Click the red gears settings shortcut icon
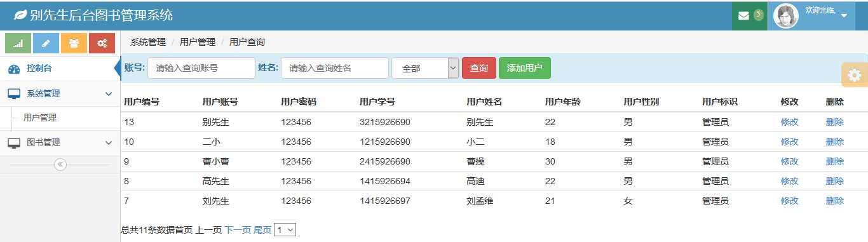 pos(102,43)
